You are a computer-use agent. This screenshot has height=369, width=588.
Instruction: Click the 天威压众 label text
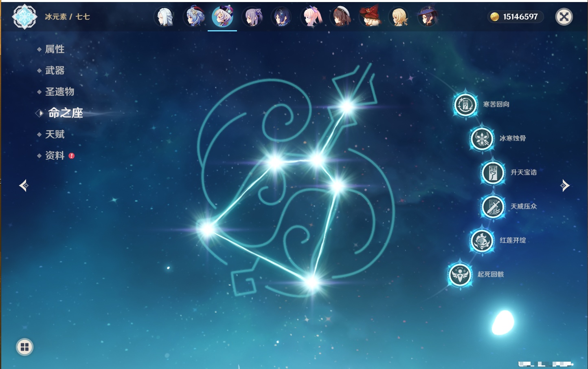(524, 206)
